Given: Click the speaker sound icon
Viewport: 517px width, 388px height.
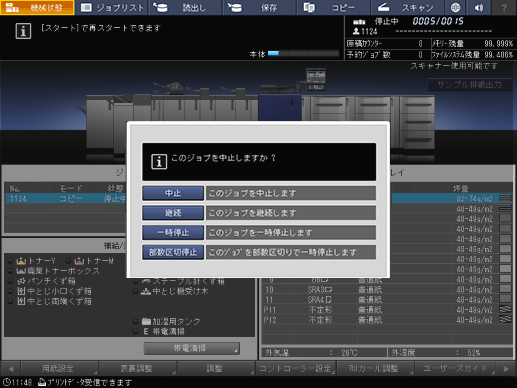Looking at the screenshot, I should tap(479, 7).
